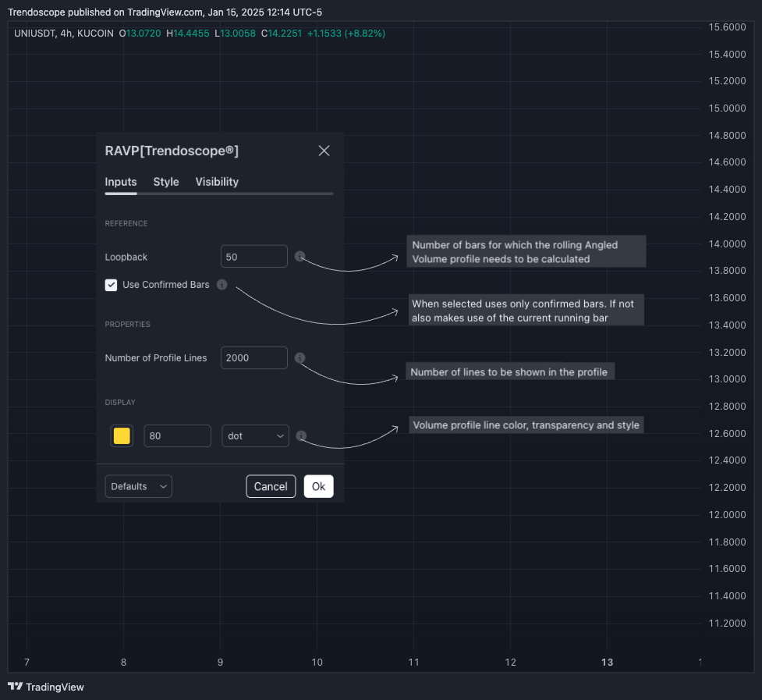Image resolution: width=762 pixels, height=700 pixels.
Task: Click the Use Confirmed Bars info icon
Action: (x=222, y=285)
